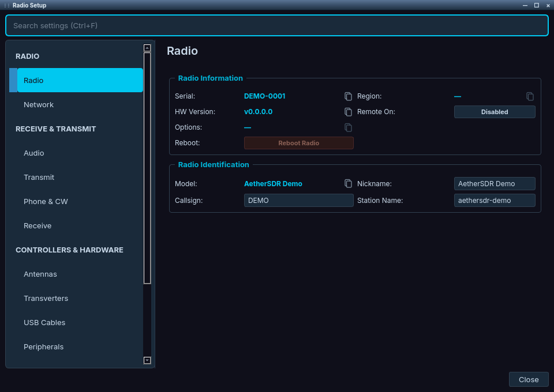Click the sidebar scroll-down arrow
Image resolution: width=554 pixels, height=392 pixels.
pos(147,360)
